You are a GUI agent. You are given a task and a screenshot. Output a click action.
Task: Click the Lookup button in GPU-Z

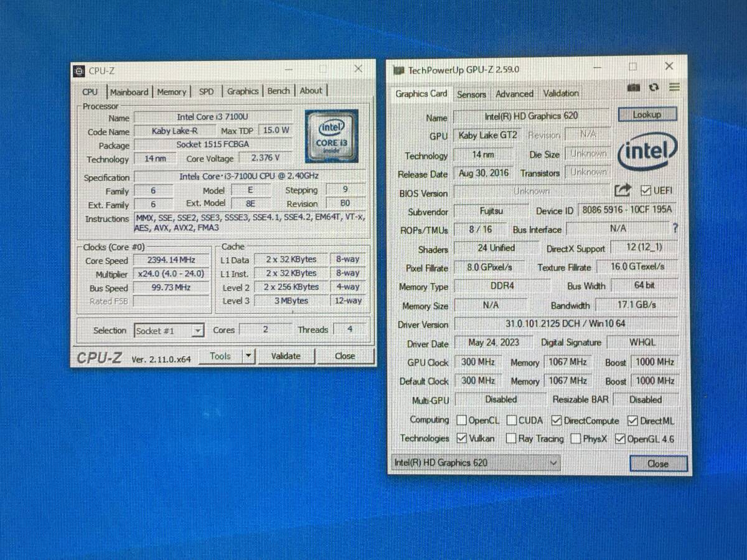(x=647, y=114)
